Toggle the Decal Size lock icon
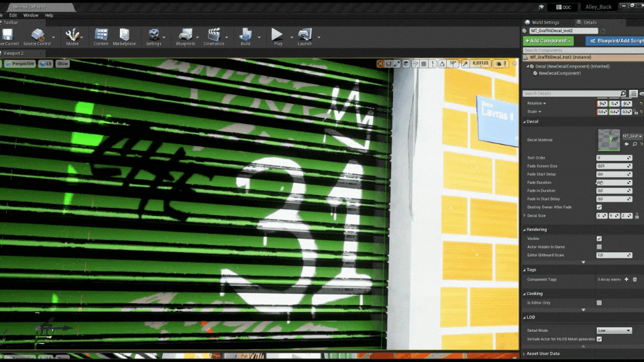The image size is (644, 362). (637, 215)
